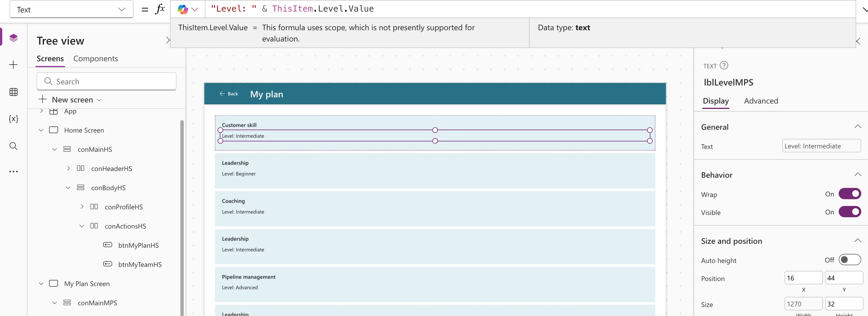Click the Search magnifier icon in left rail
Image resolution: width=868 pixels, height=316 pixels.
coord(14,146)
